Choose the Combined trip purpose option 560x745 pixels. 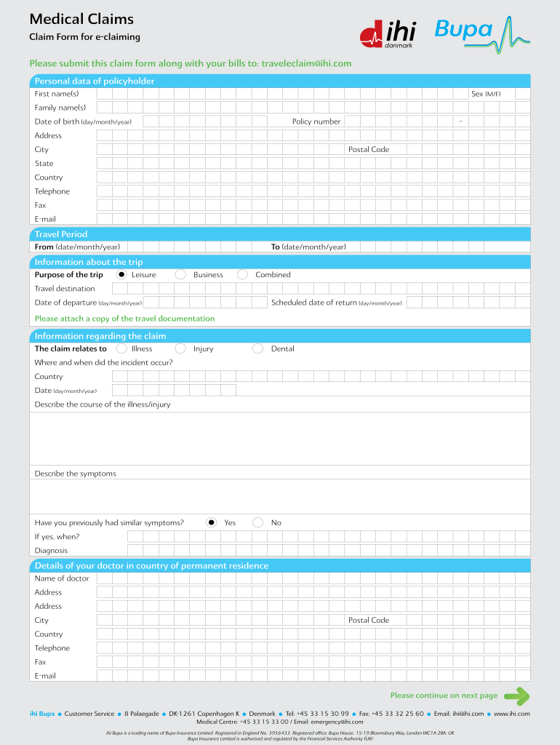(242, 275)
